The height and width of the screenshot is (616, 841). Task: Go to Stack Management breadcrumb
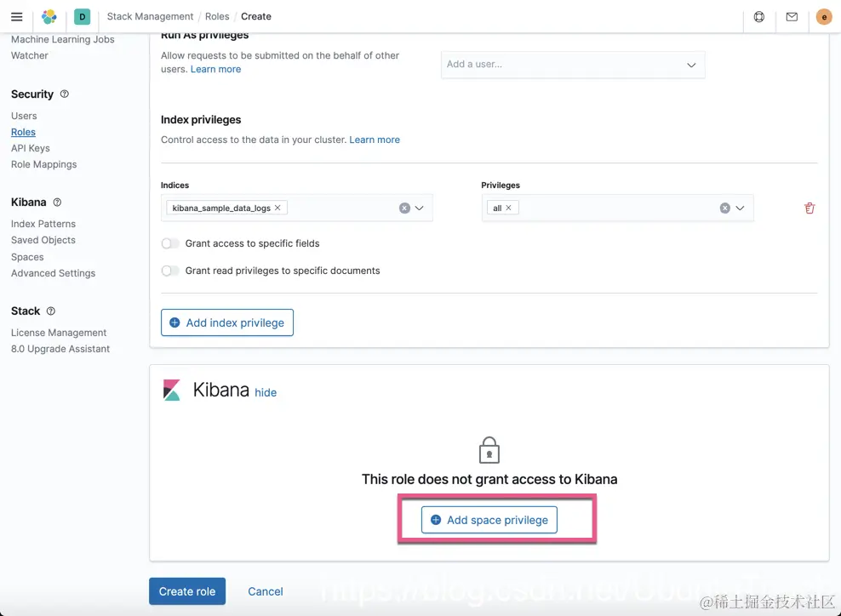click(150, 17)
